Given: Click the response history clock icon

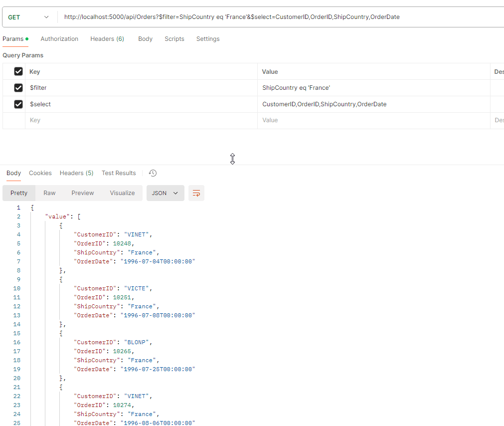Looking at the screenshot, I should [153, 173].
